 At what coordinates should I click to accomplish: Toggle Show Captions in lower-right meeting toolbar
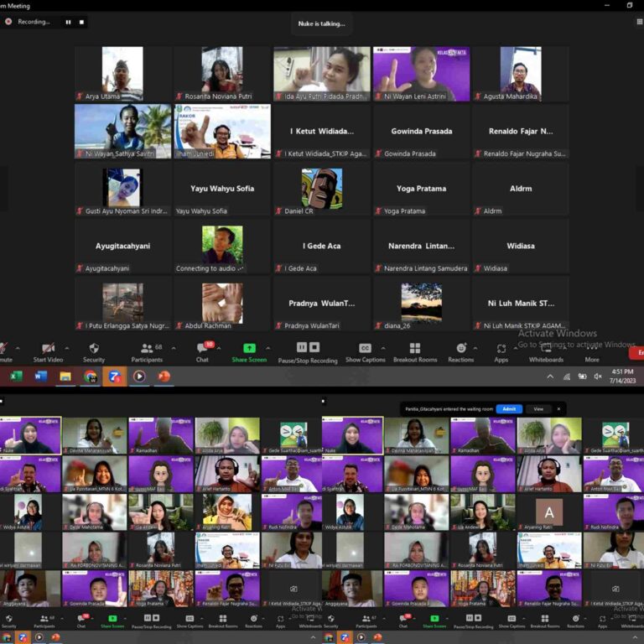pyautogui.click(x=512, y=621)
